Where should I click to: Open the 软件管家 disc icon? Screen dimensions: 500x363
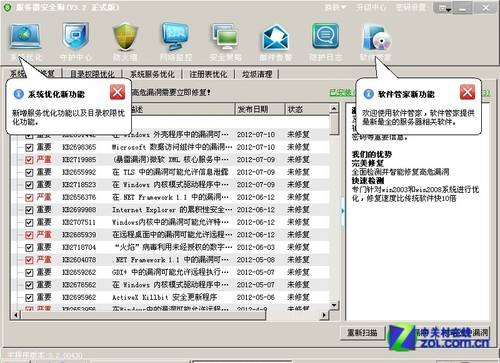pyautogui.click(x=376, y=37)
